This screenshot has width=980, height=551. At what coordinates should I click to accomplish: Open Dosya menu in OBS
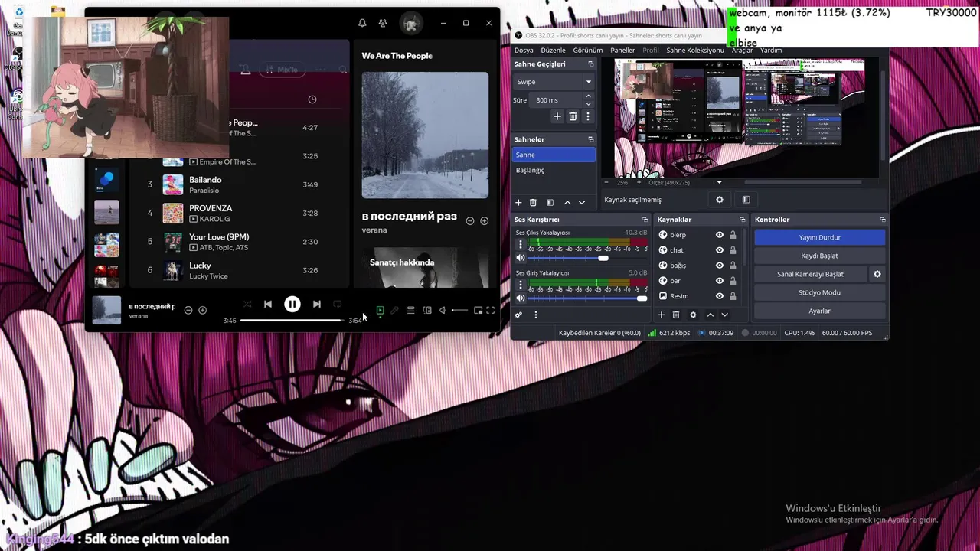pyautogui.click(x=524, y=50)
